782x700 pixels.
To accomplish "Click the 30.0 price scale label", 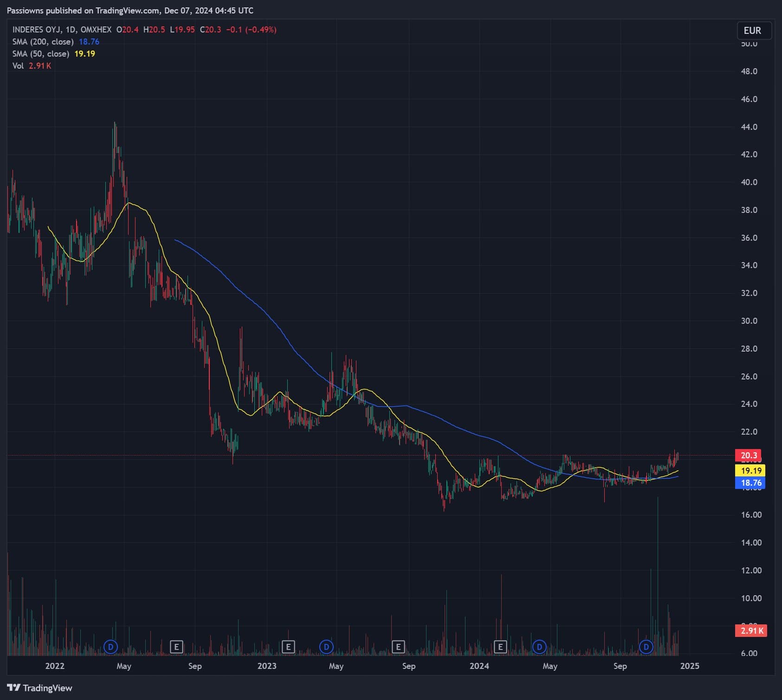I will (x=749, y=321).
